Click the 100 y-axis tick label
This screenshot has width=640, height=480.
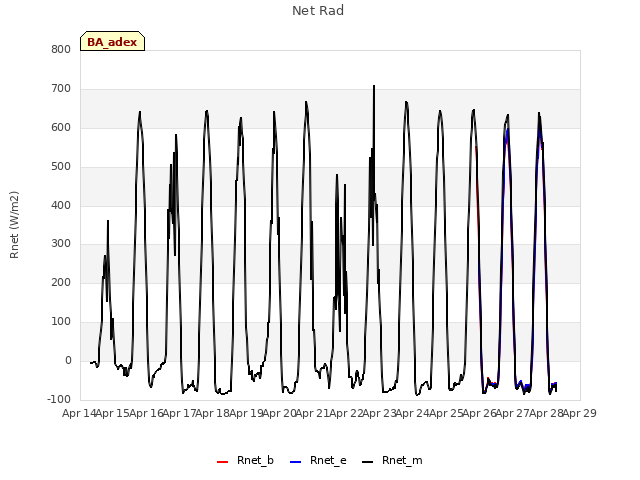(61, 322)
